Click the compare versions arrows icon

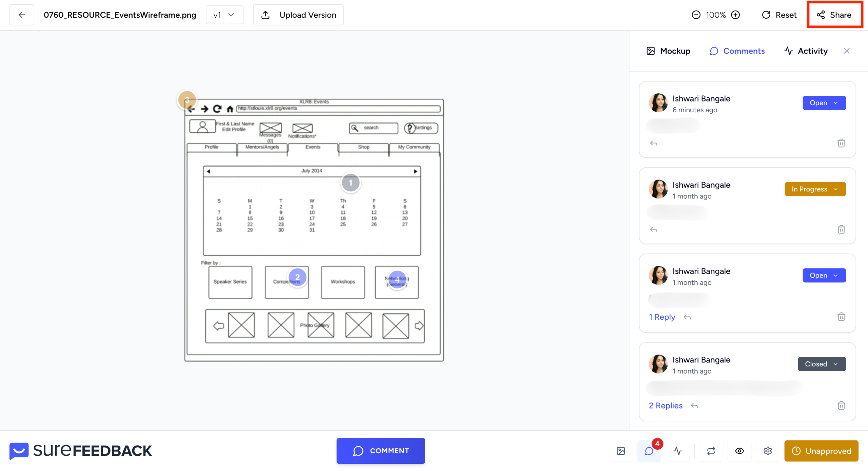(711, 451)
